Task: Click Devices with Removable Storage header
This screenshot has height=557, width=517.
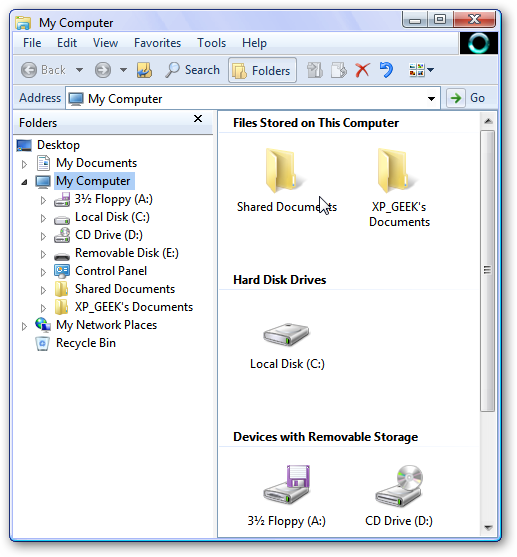Action: [x=325, y=437]
